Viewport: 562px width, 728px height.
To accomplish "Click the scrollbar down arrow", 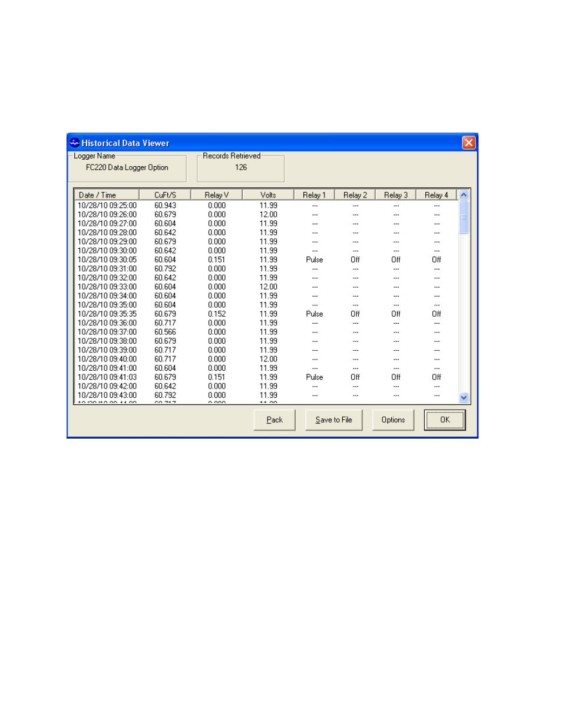I will 464,397.
